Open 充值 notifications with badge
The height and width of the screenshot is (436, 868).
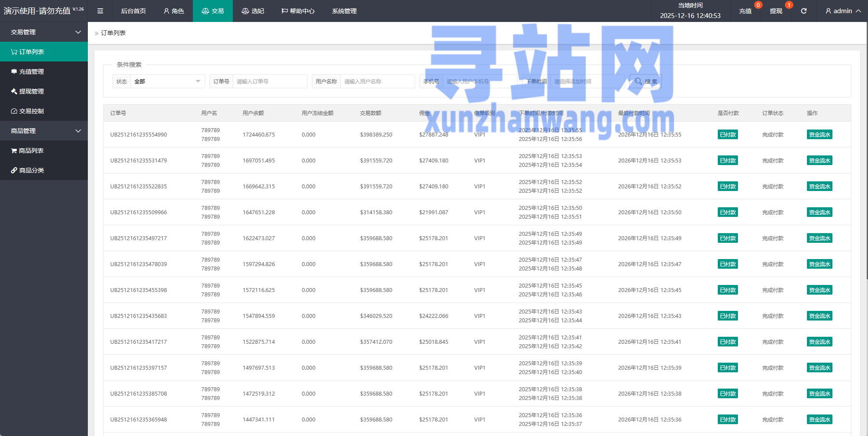click(745, 11)
